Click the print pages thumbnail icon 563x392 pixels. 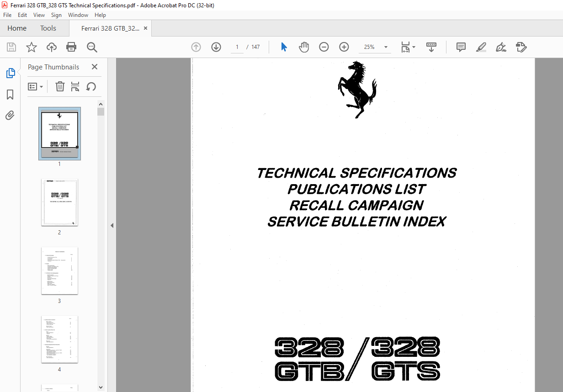point(75,86)
